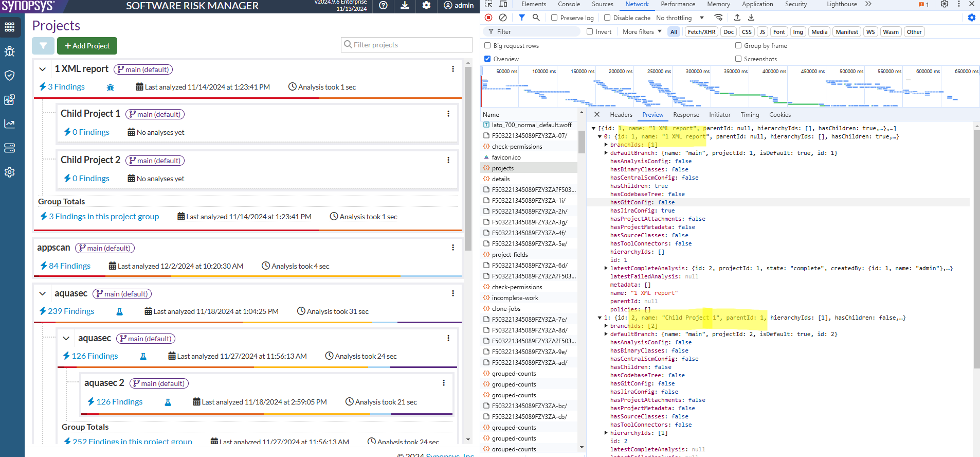Image resolution: width=980 pixels, height=457 pixels.
Task: Collapse the top-level aquasec project group
Action: [x=43, y=293]
